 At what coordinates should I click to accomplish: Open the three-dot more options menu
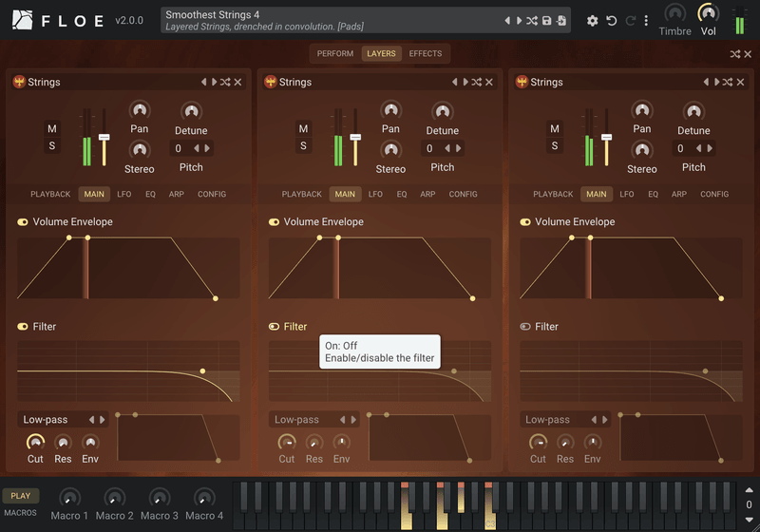[646, 20]
